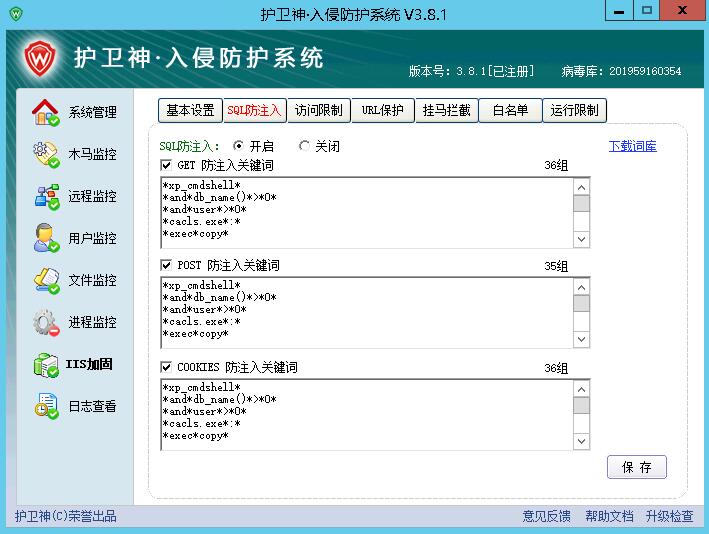
Task: Open 用户监控 user icon in sidebar
Action: [x=46, y=238]
